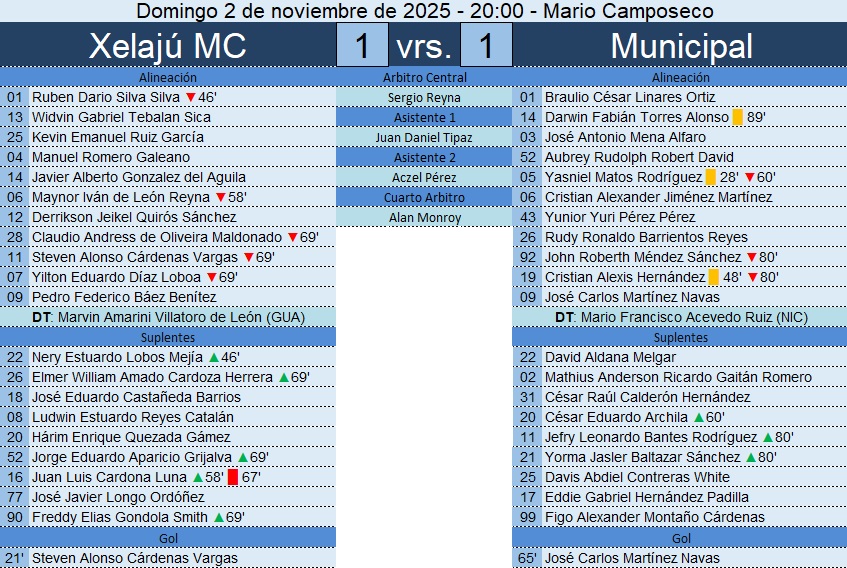Click the Xelajú MC team title

(168, 46)
